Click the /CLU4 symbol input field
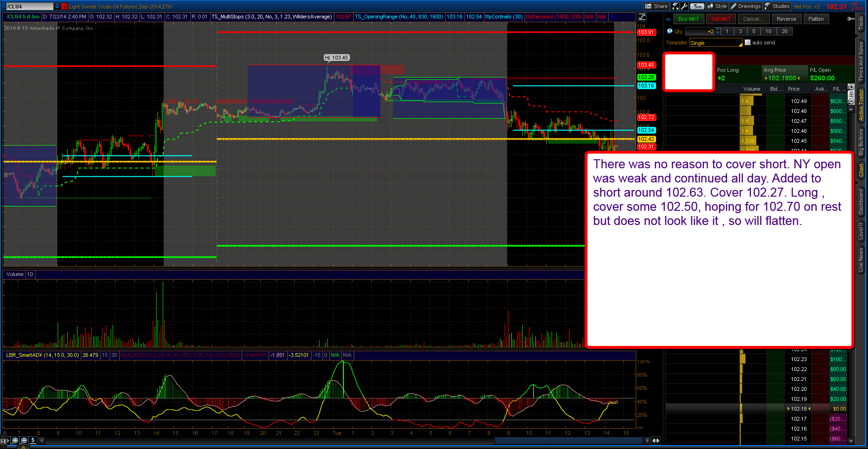 point(29,7)
